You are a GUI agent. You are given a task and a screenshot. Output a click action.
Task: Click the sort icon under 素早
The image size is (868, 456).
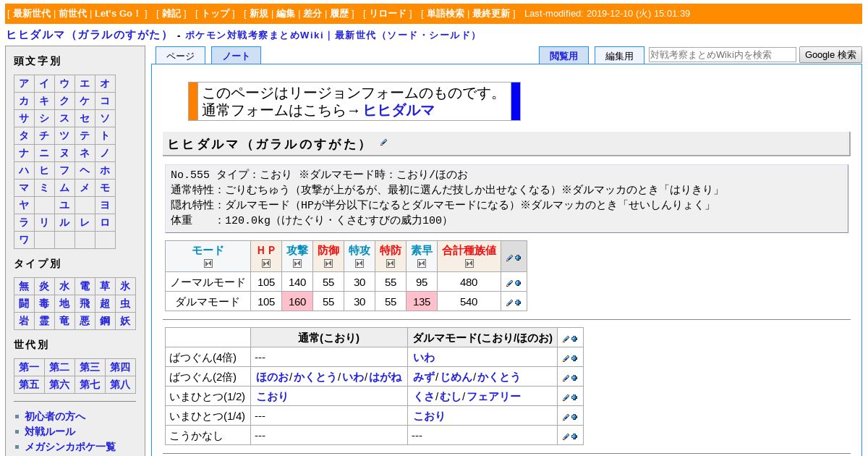422,263
